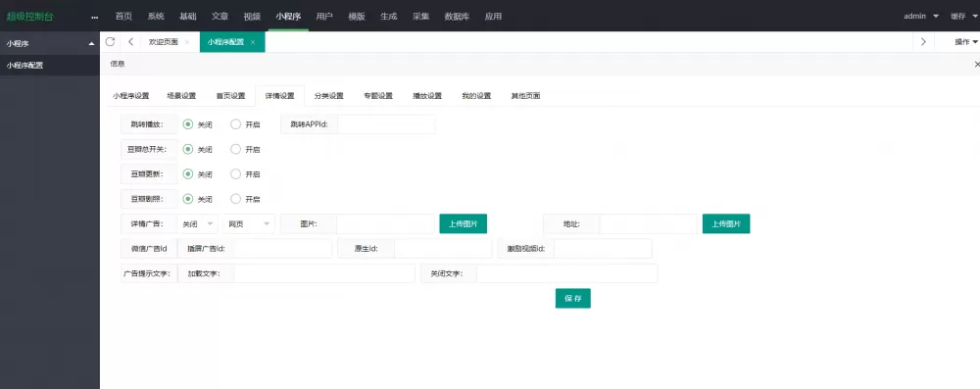
Task: Open 数据库 in the top navigation
Action: [x=457, y=17]
